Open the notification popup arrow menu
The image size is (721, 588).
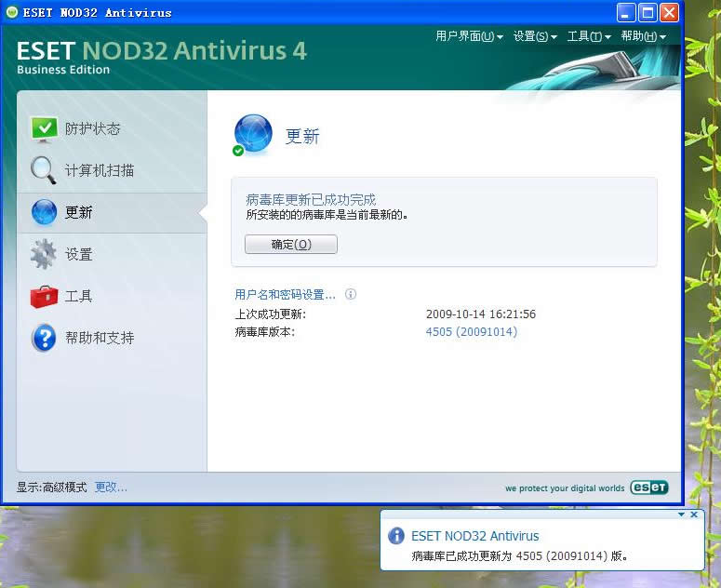click(x=681, y=514)
